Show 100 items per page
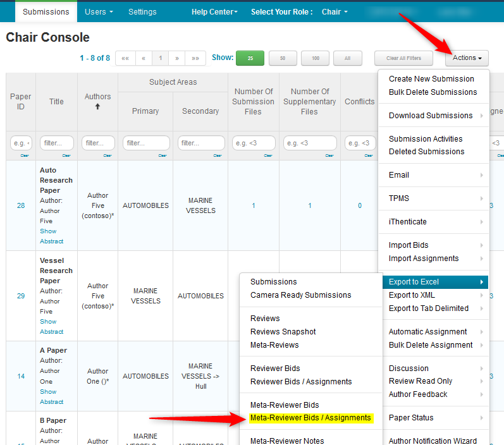Screen dimensions: 504x445 click(x=315, y=58)
